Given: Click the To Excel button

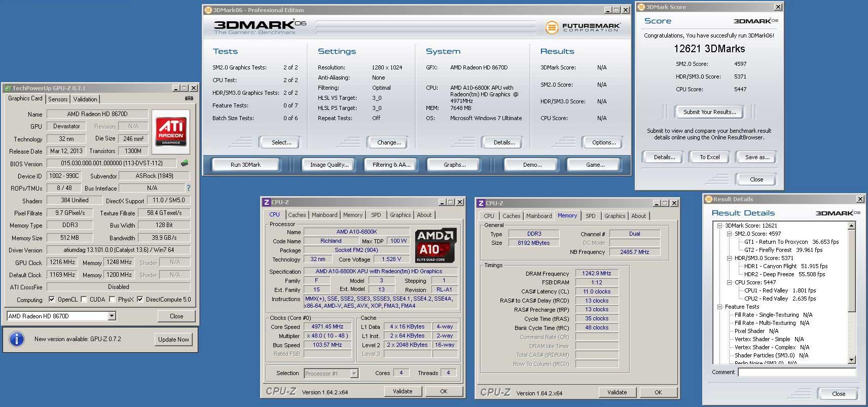Looking at the screenshot, I should [x=710, y=157].
